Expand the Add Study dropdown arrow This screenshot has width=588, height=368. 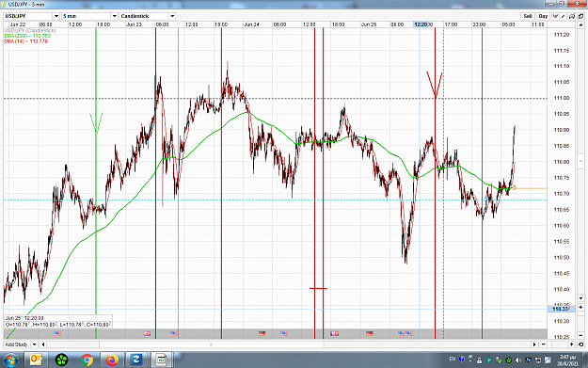[34, 344]
